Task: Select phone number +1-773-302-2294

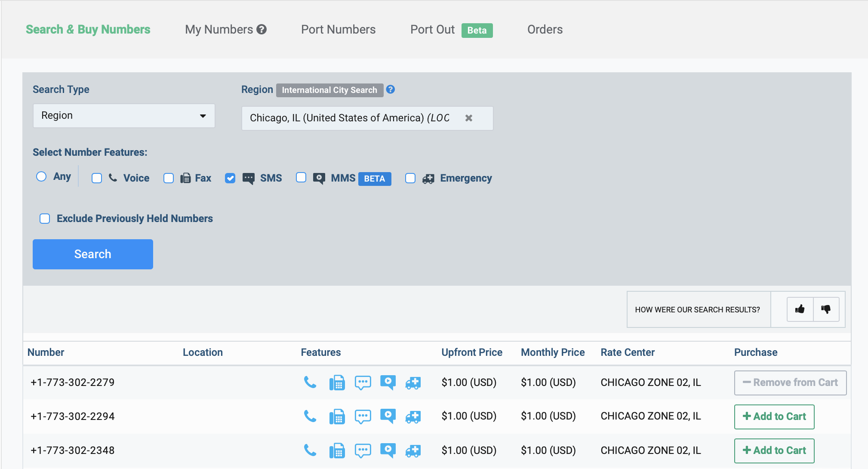Action: tap(73, 416)
